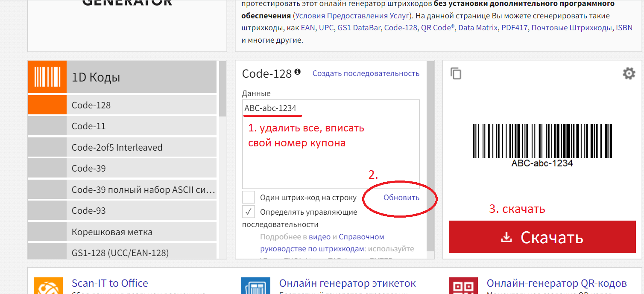Click the 1D Коды barcode icon
This screenshot has width=644, height=294.
(47, 77)
